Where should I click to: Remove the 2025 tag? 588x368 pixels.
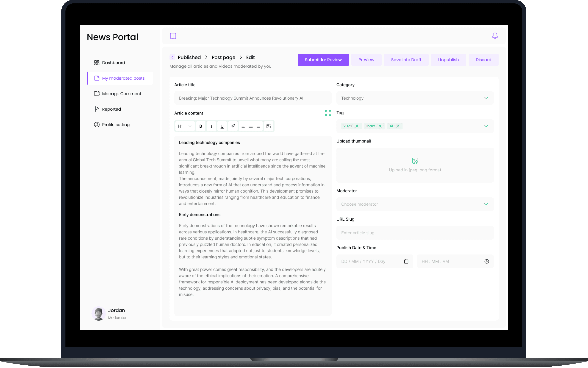tap(357, 126)
